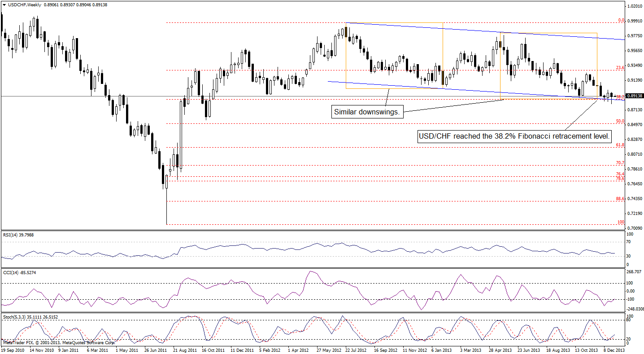Click the 19 Sep 2010 date label

pyautogui.click(x=12, y=350)
